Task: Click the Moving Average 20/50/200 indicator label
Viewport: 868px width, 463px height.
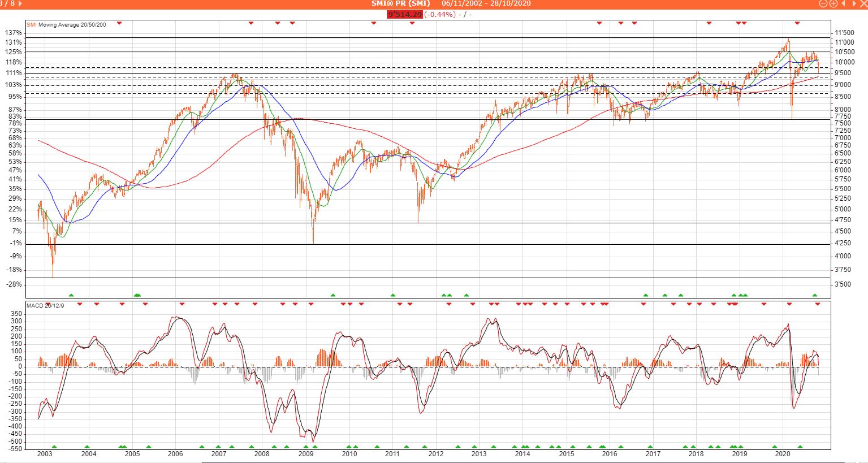Action: [72, 25]
